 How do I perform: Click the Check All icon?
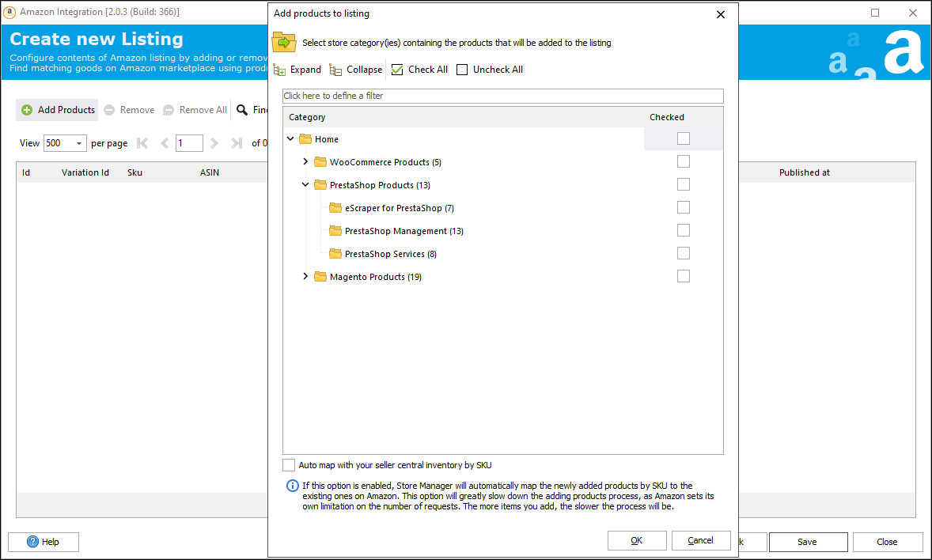pyautogui.click(x=397, y=70)
